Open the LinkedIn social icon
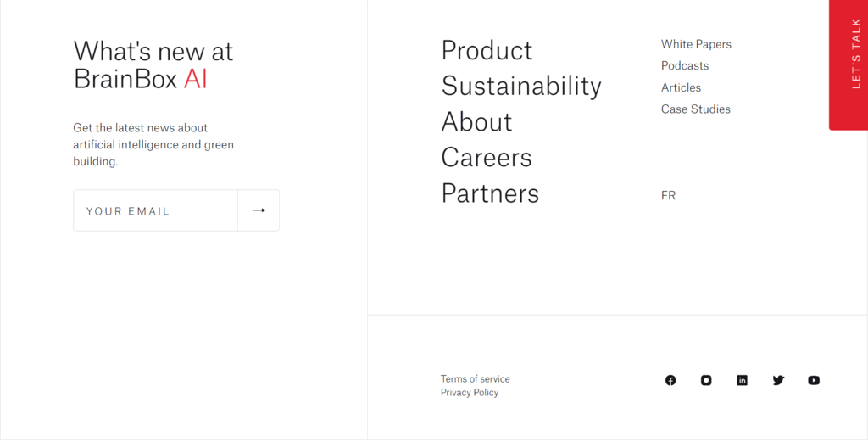The height and width of the screenshot is (442, 868). click(742, 380)
